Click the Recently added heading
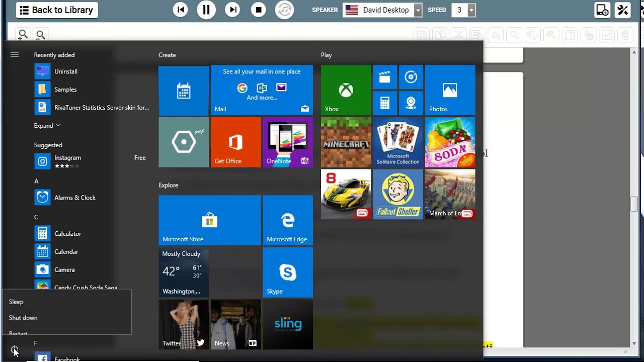The height and width of the screenshot is (362, 644). click(54, 55)
